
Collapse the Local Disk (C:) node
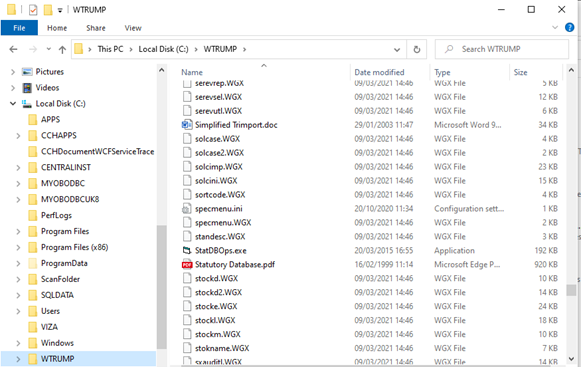(x=13, y=103)
